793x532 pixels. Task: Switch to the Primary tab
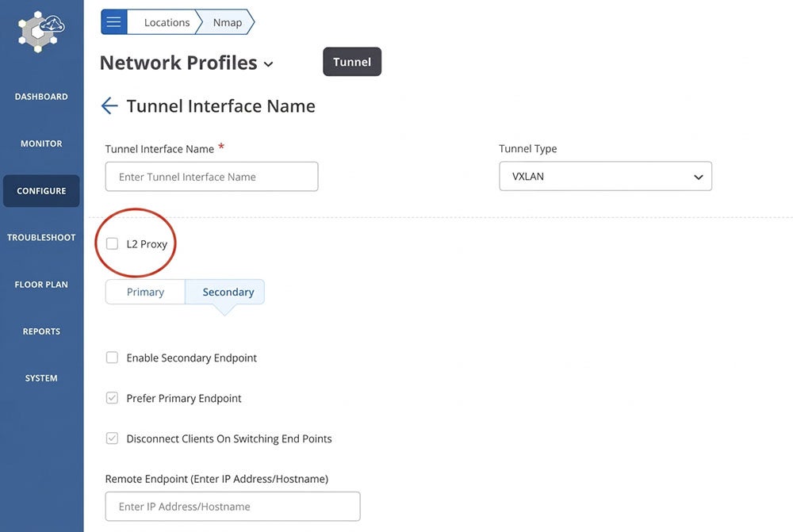(145, 292)
